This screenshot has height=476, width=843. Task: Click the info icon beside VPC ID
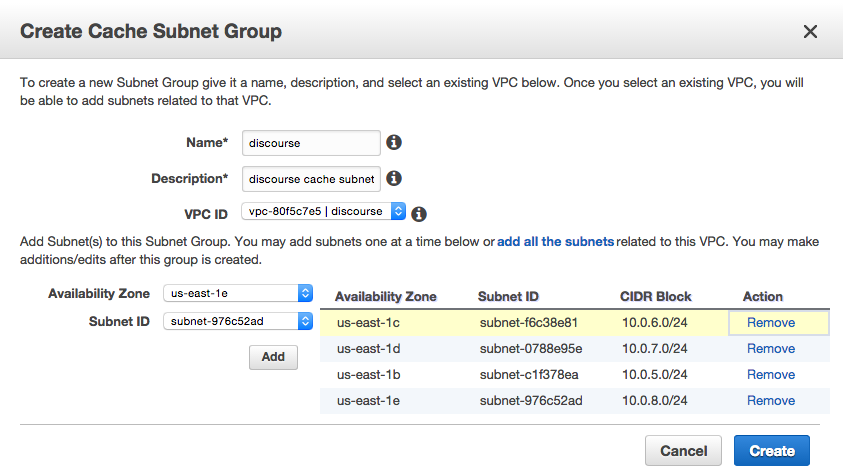click(419, 214)
